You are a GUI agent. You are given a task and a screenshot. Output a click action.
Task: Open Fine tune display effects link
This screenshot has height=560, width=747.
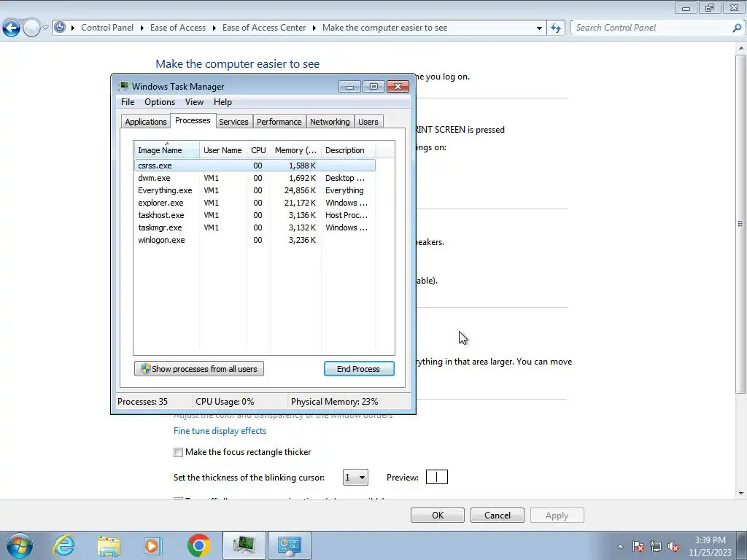pos(220,430)
